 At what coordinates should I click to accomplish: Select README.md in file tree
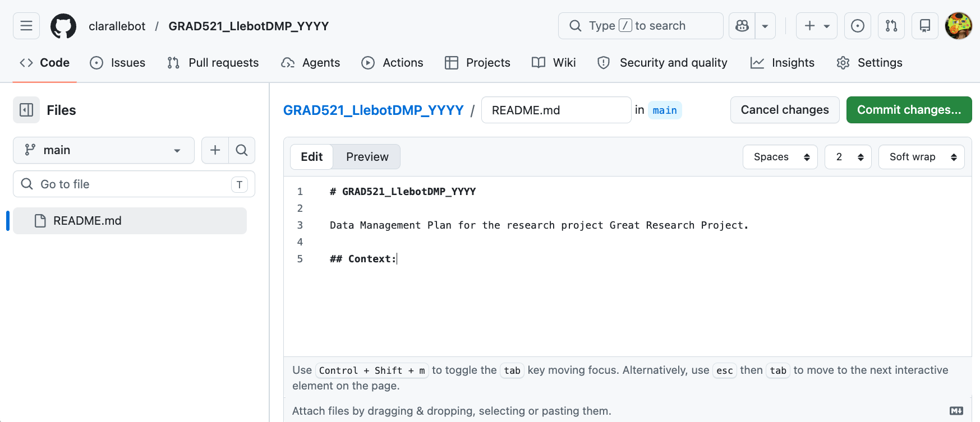(130, 221)
